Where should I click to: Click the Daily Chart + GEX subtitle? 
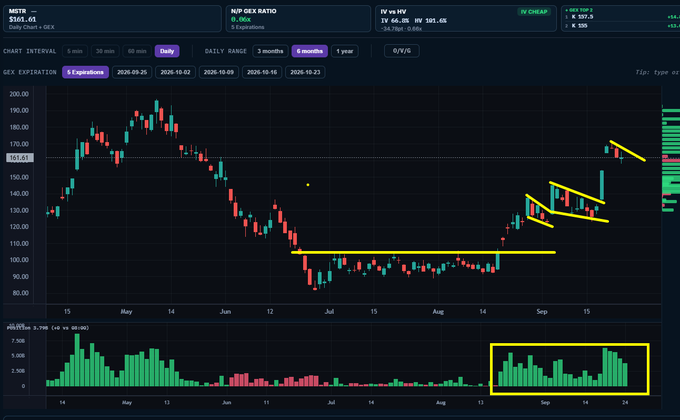pos(32,27)
